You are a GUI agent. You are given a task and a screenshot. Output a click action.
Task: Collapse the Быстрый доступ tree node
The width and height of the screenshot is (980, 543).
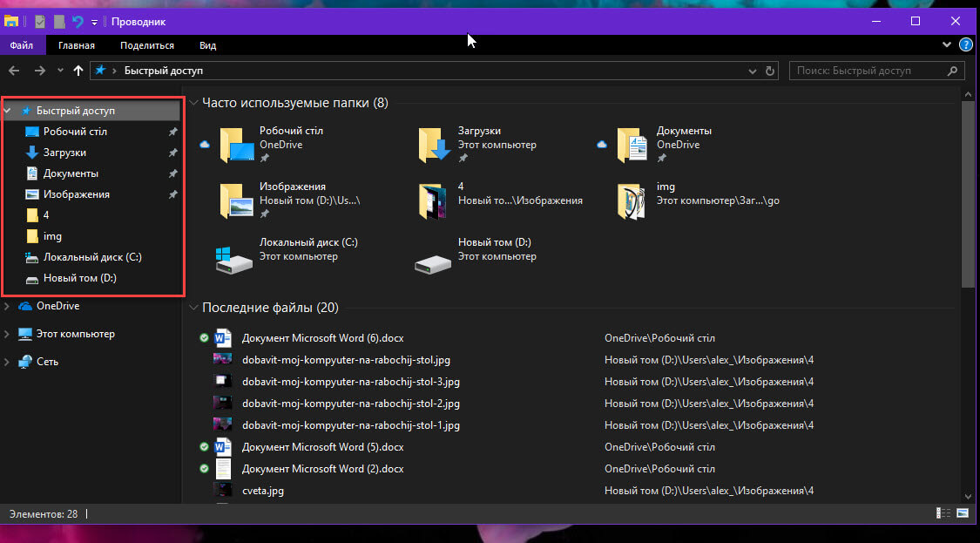(8, 111)
